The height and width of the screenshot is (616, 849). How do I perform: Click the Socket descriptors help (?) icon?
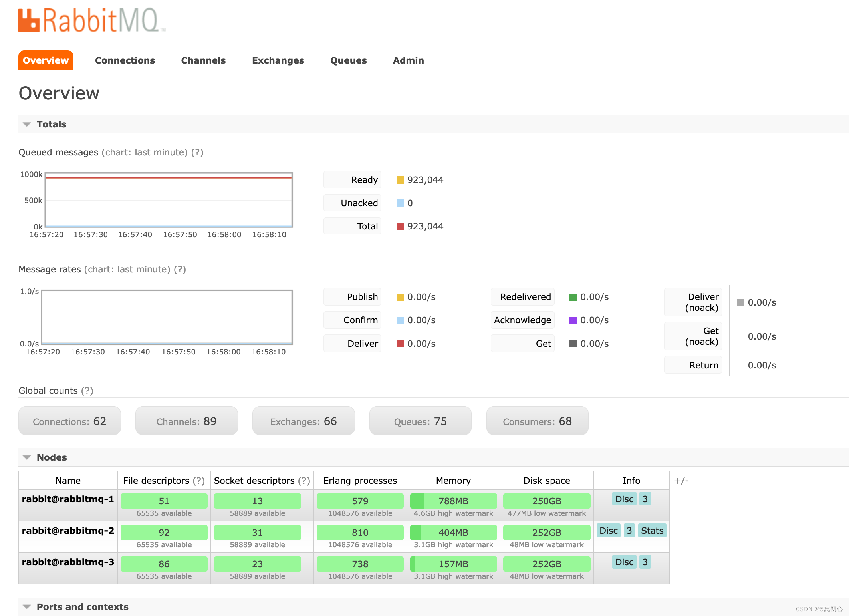tap(304, 481)
